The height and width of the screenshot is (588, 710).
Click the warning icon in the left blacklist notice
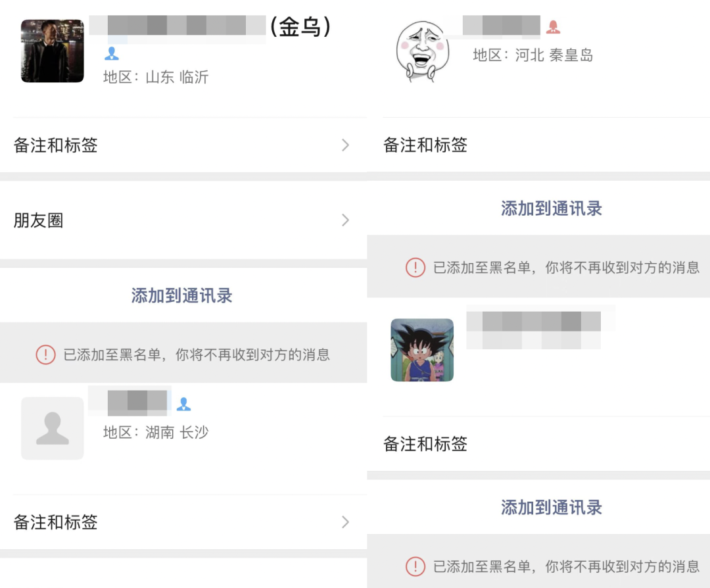46,355
